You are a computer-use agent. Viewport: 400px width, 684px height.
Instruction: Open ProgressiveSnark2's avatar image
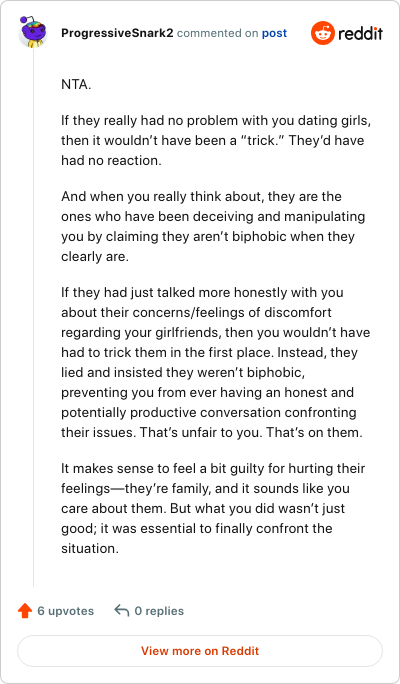(31, 32)
